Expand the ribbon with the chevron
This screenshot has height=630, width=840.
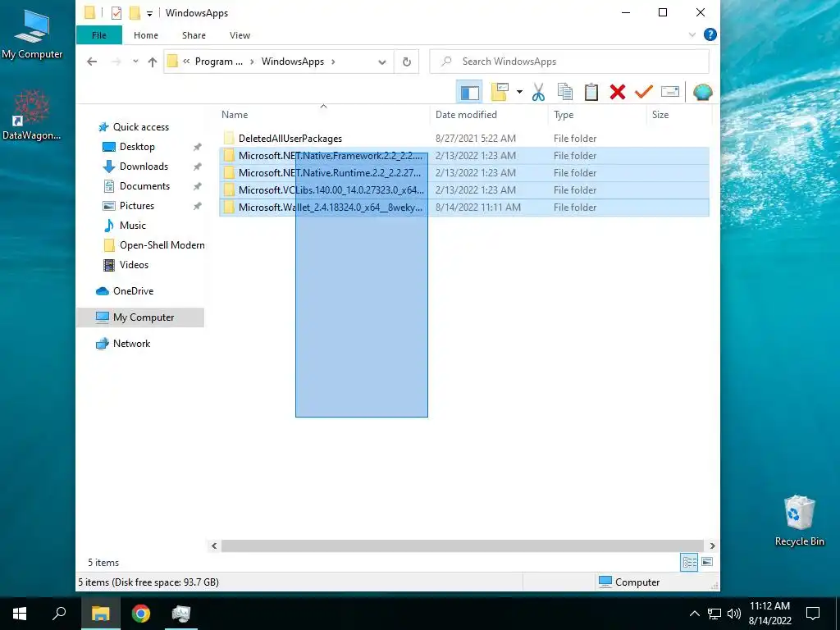click(x=692, y=34)
